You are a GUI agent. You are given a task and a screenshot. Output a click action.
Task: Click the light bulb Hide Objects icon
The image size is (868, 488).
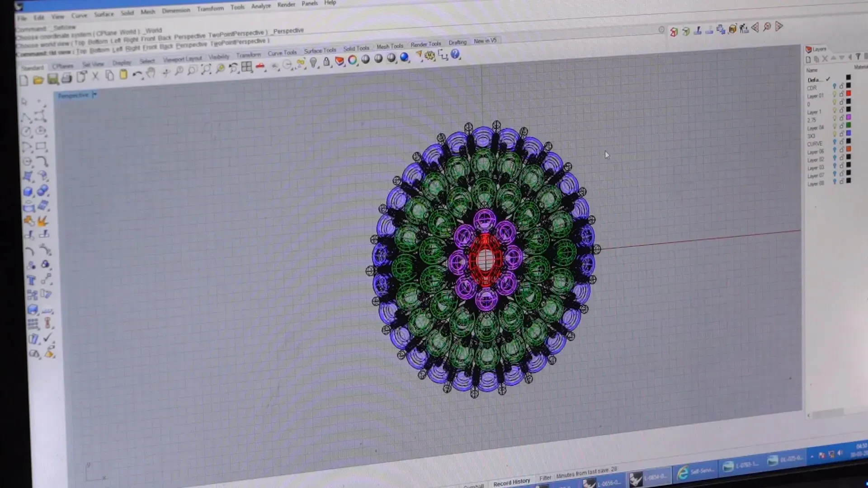pyautogui.click(x=313, y=63)
